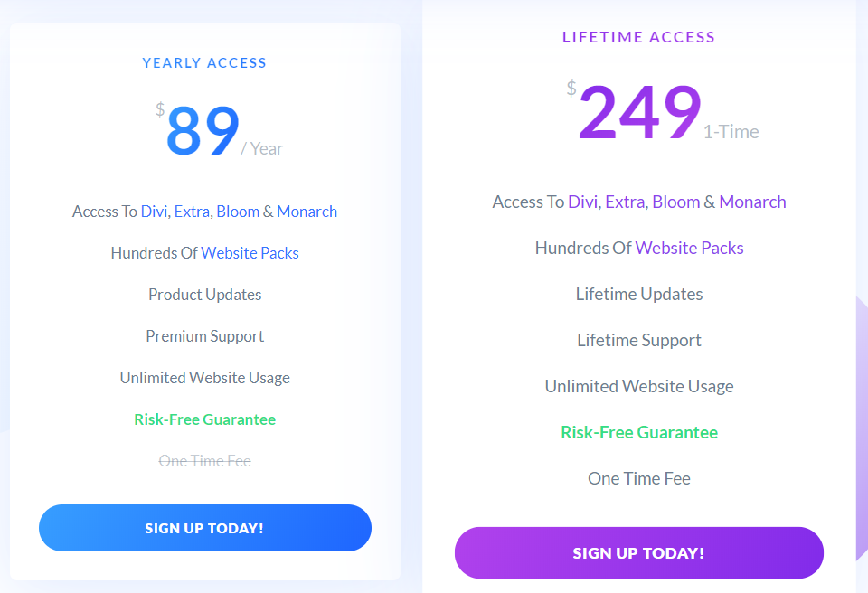Open the Bloom link in Lifetime Access

coord(675,202)
